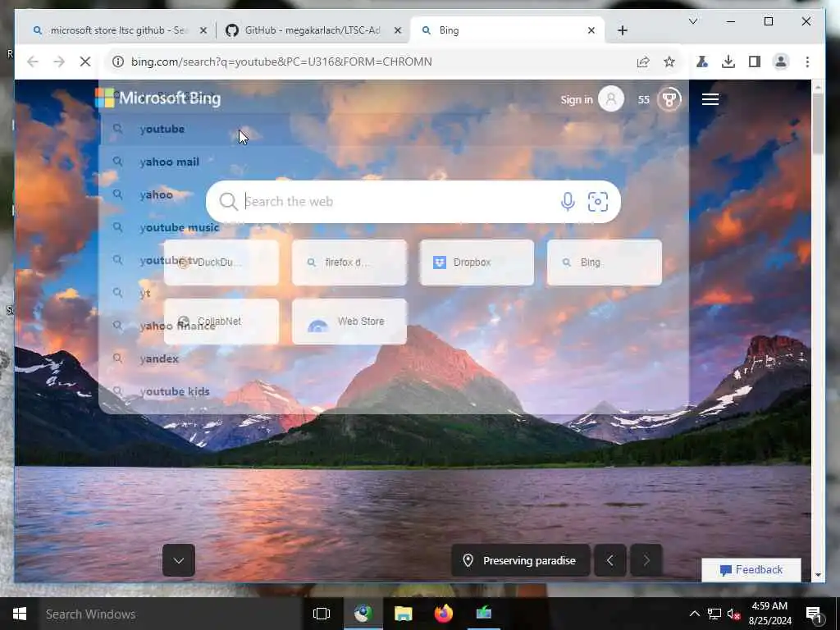This screenshot has height=630, width=840.
Task: Expand the page with the down chevron
Action: [179, 560]
